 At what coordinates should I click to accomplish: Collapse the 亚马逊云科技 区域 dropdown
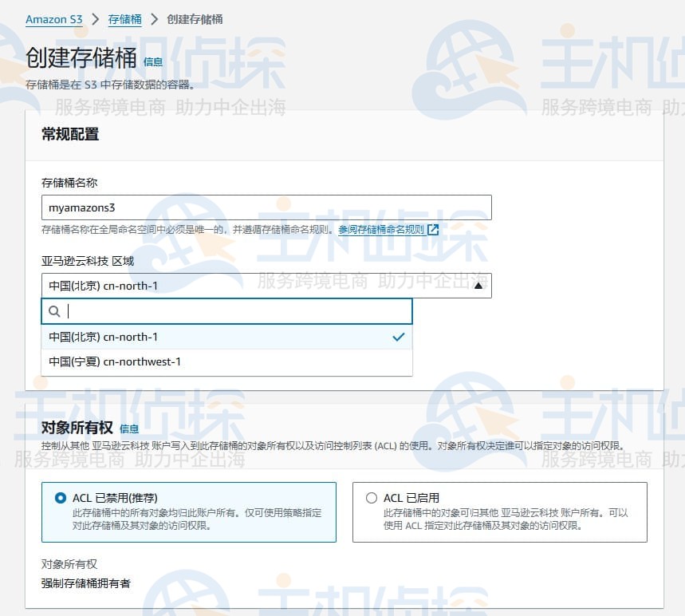[478, 285]
